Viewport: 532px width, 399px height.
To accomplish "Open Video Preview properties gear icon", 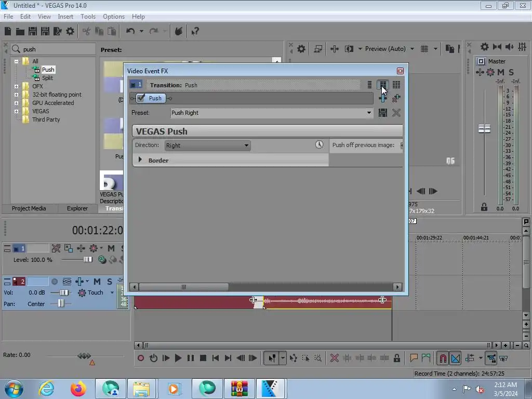I will [x=301, y=49].
